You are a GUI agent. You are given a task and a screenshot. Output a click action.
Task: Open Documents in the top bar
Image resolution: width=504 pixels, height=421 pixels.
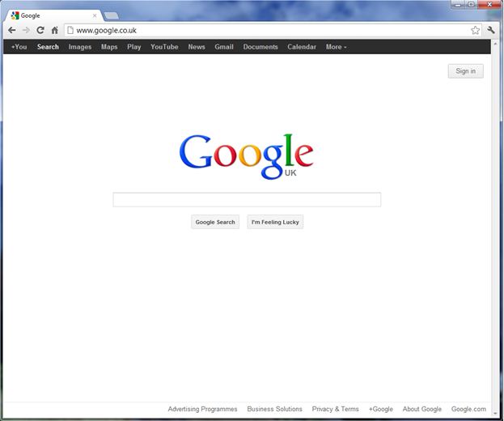pyautogui.click(x=260, y=47)
